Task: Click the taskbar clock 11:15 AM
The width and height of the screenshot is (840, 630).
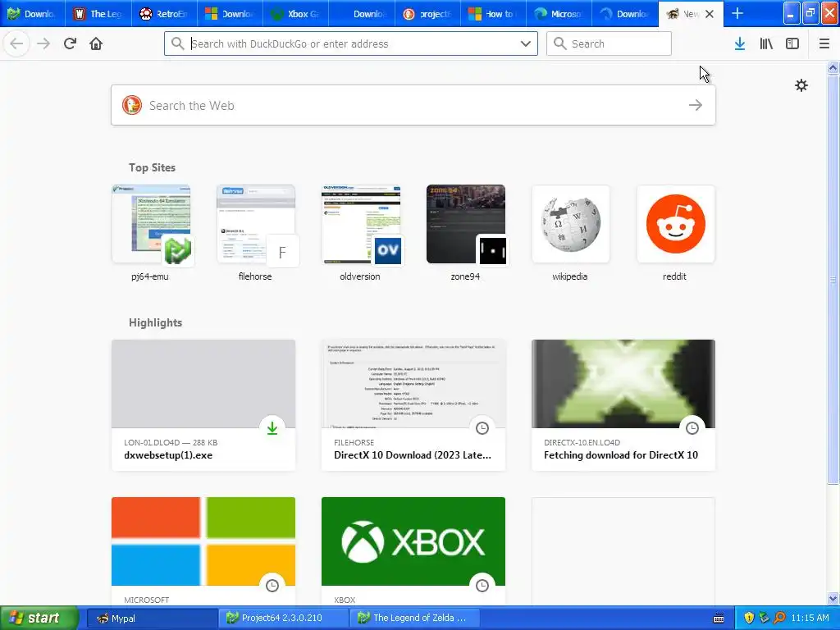Action: (810, 618)
